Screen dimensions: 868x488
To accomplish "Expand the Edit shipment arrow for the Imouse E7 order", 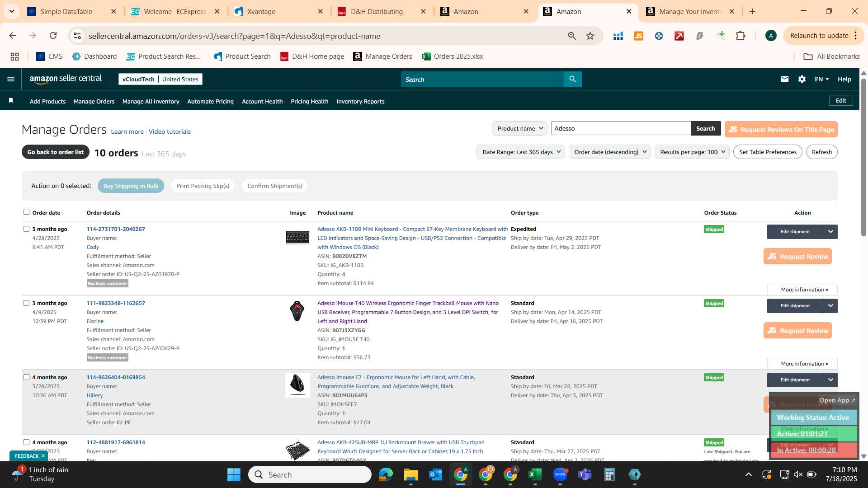I will pos(830,380).
